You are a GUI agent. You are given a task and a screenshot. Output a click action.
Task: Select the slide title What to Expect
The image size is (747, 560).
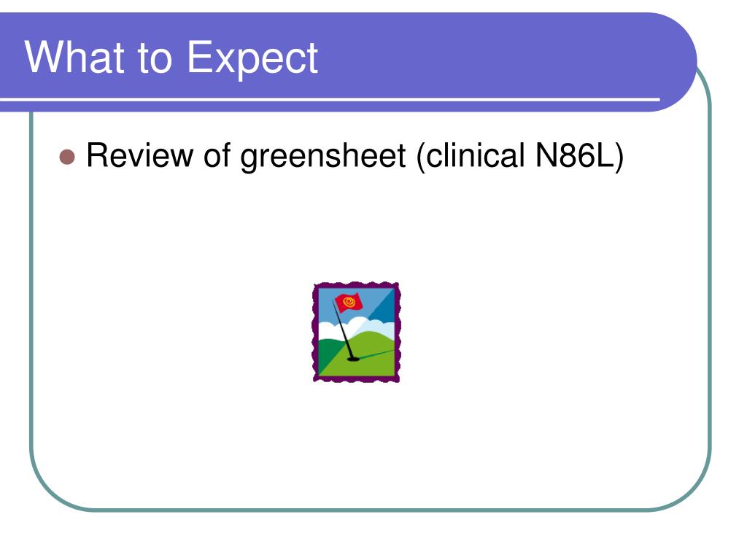pos(171,57)
